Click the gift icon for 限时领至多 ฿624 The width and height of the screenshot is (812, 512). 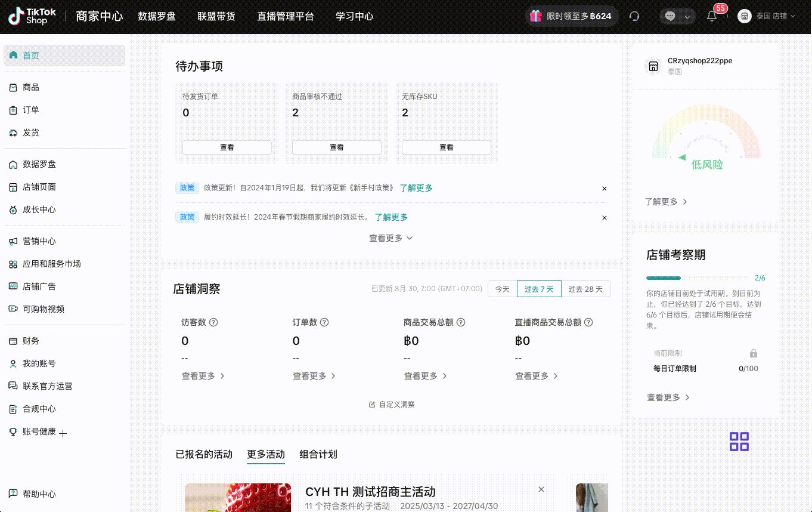pos(536,16)
